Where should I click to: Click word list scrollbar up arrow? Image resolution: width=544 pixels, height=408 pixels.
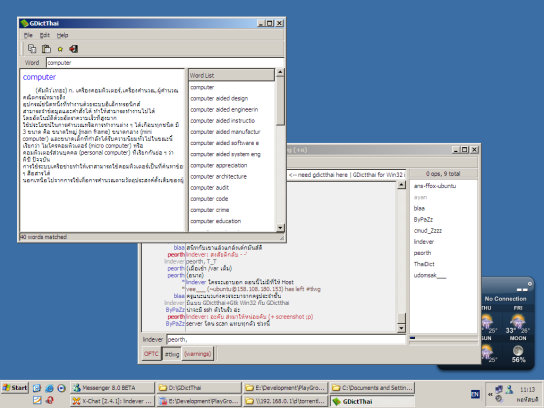280,73
